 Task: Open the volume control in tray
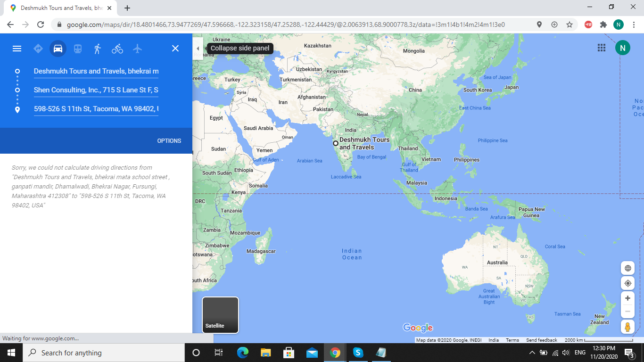coord(566,353)
